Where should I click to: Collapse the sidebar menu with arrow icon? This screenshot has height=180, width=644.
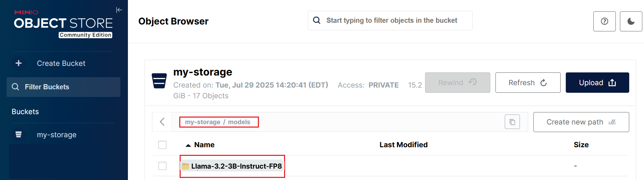[119, 10]
